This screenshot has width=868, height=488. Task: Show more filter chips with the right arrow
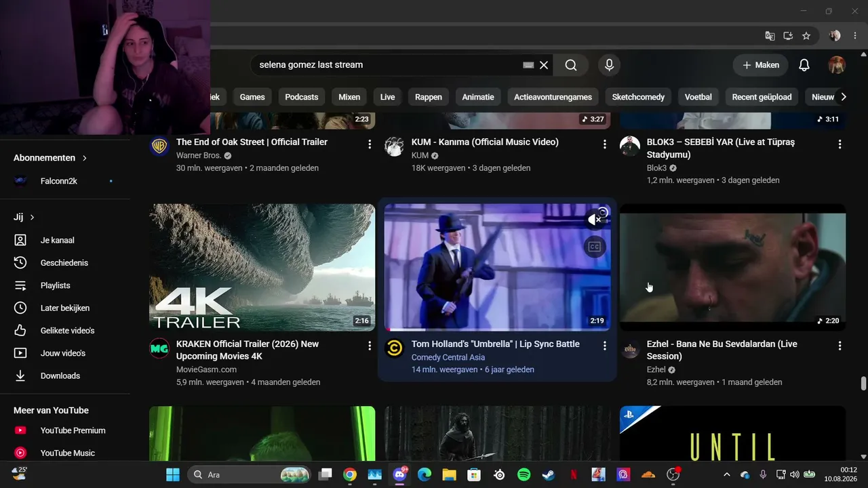pos(844,97)
